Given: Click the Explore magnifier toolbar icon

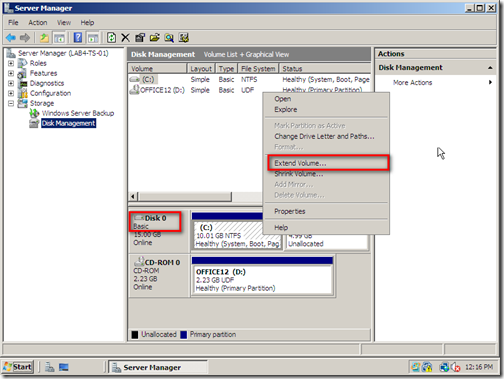Looking at the screenshot, I should point(169,38).
